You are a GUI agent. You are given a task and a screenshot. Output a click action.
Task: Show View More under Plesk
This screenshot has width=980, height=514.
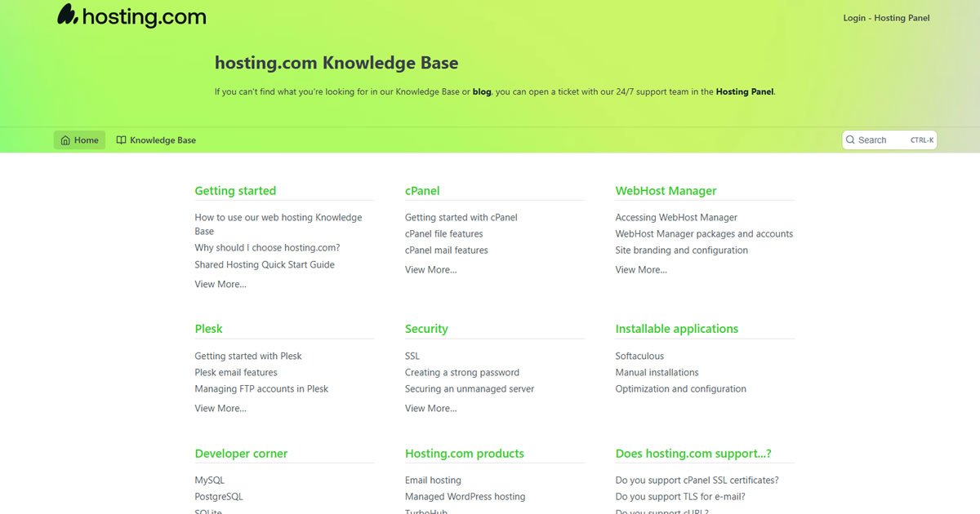click(x=220, y=409)
